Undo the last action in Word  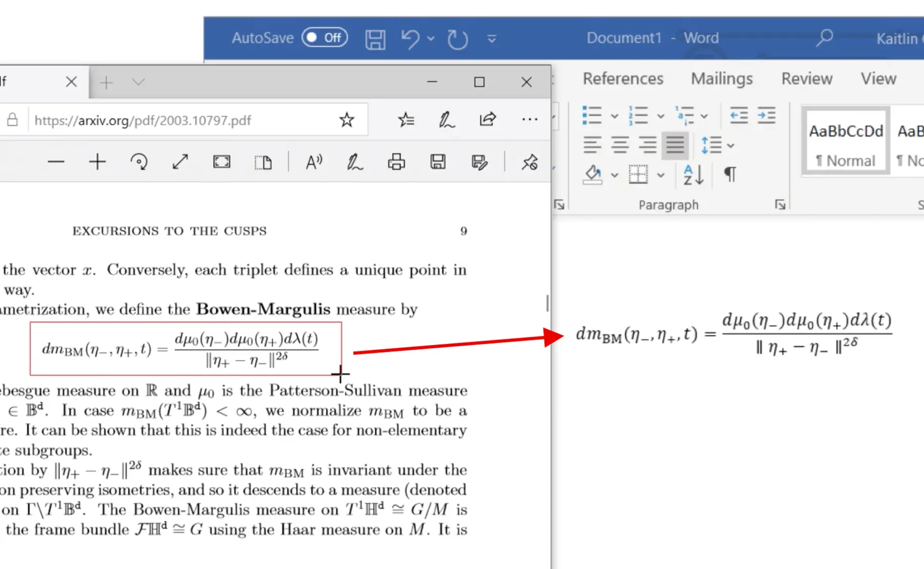(410, 39)
